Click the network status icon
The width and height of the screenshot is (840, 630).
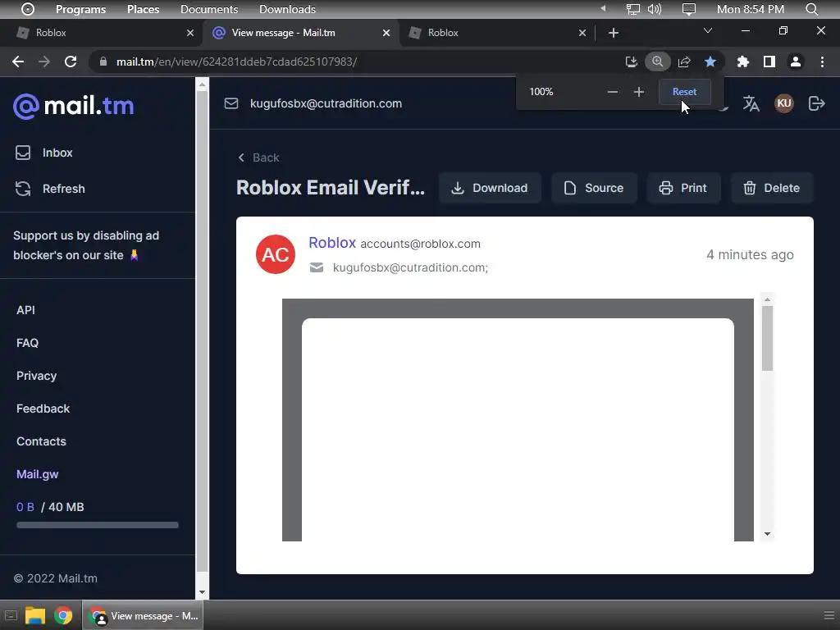point(633,9)
